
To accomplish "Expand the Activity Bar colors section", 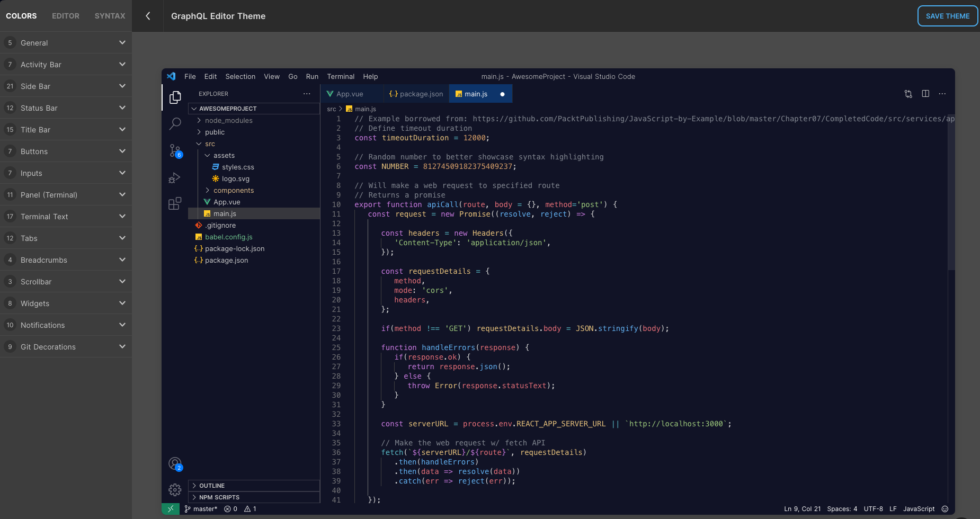I will pos(66,65).
